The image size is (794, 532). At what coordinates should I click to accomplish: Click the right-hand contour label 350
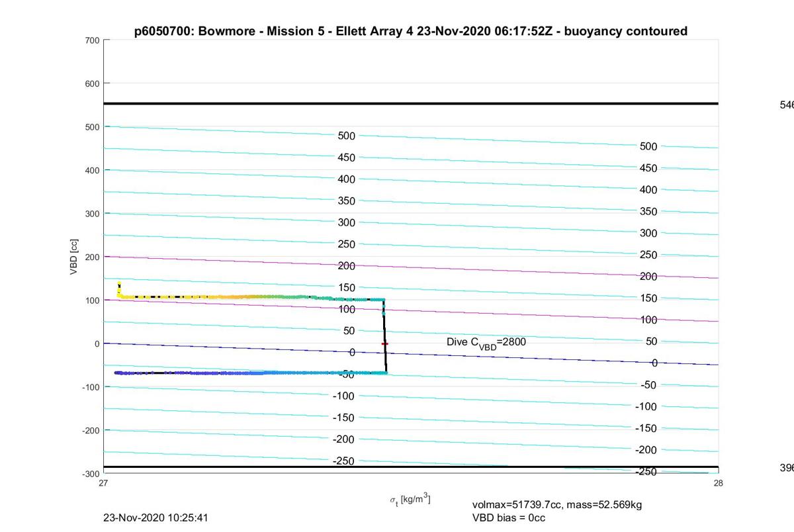tap(648, 212)
